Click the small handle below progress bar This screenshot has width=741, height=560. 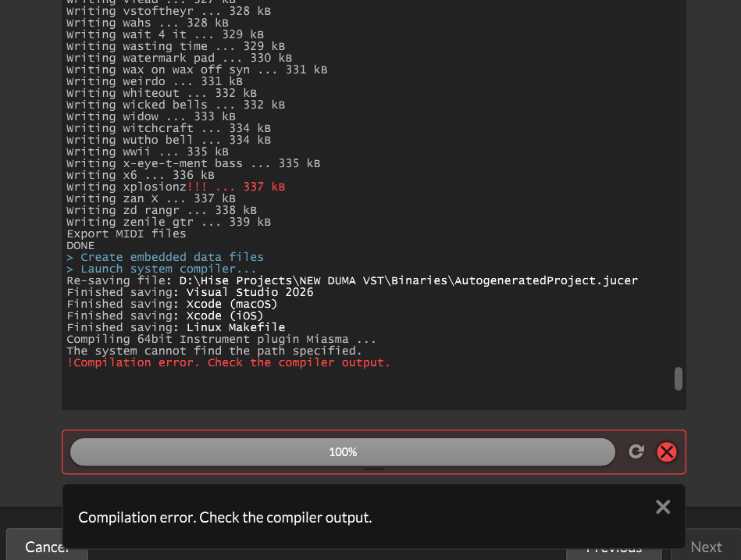click(x=374, y=469)
